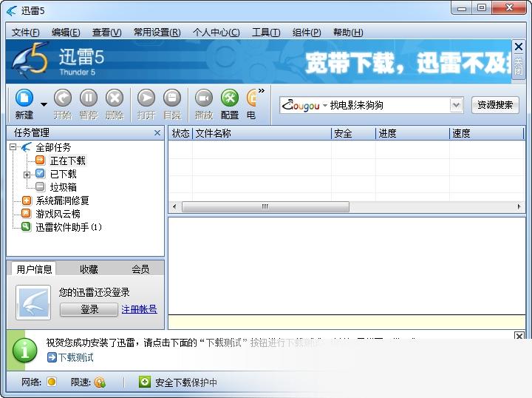
Task: Click the 限速 speed limit icon
Action: tap(100, 382)
